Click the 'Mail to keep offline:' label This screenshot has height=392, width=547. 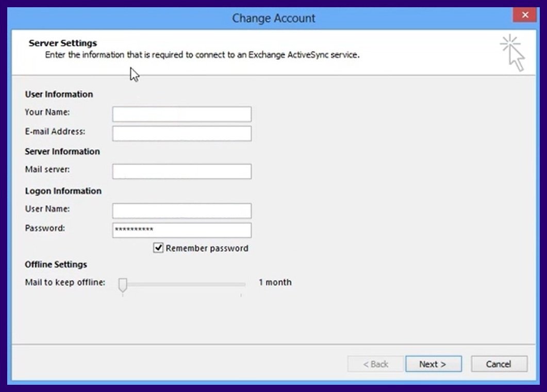(65, 282)
